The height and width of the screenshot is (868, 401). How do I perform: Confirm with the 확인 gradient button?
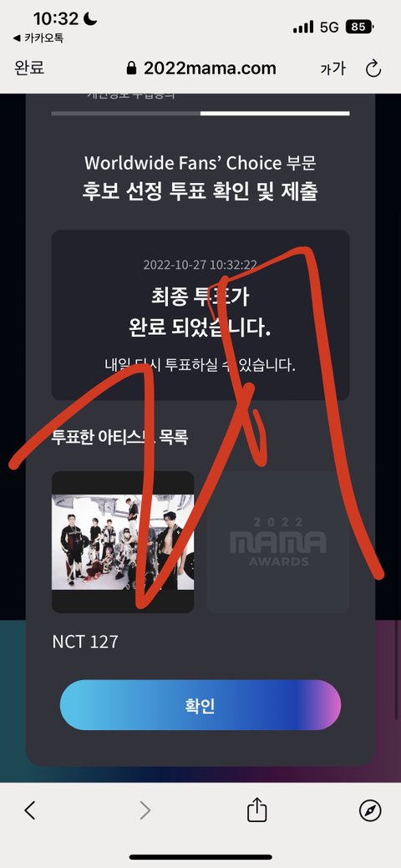point(200,705)
